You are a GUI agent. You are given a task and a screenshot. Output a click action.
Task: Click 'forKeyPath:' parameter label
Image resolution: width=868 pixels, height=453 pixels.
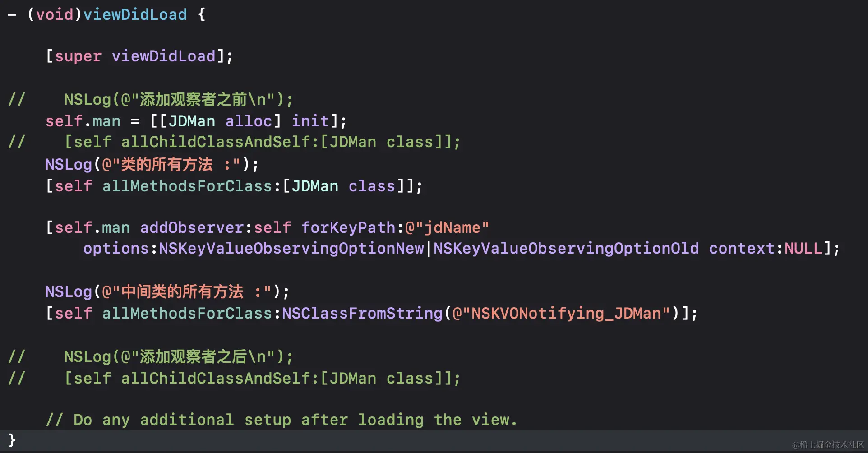click(353, 227)
